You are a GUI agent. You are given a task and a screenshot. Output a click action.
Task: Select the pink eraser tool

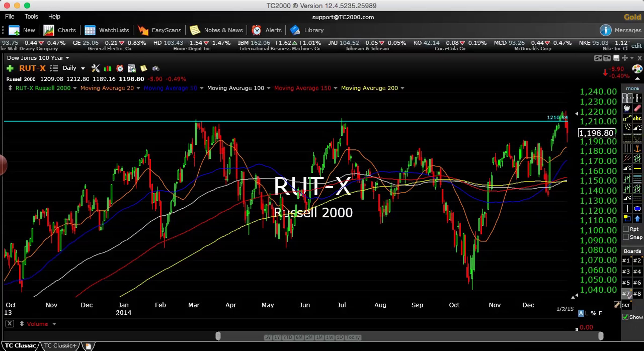coord(637,108)
